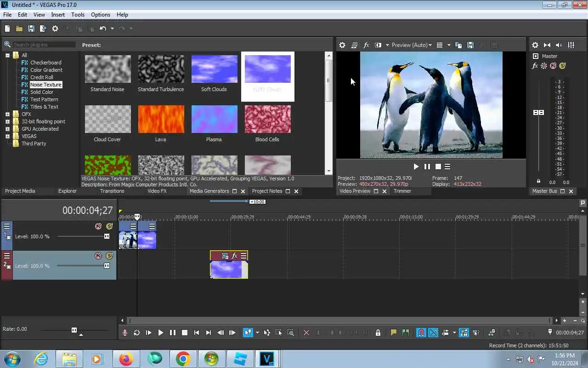This screenshot has height=368, width=588.
Task: Expand the 32-bit floating point folder
Action: 7,121
